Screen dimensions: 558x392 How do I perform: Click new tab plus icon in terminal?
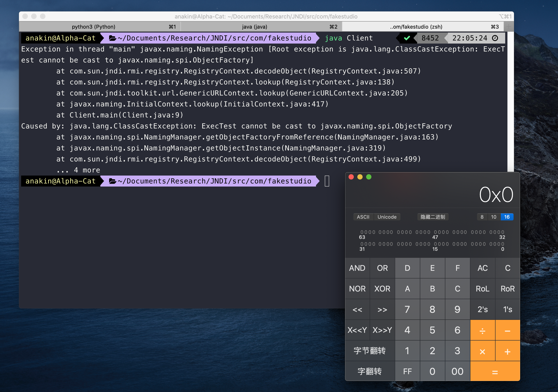(508, 26)
